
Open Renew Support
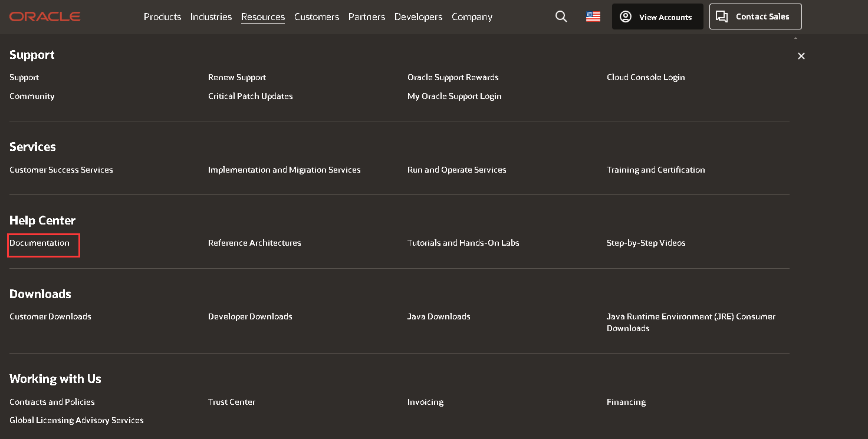pyautogui.click(x=237, y=77)
